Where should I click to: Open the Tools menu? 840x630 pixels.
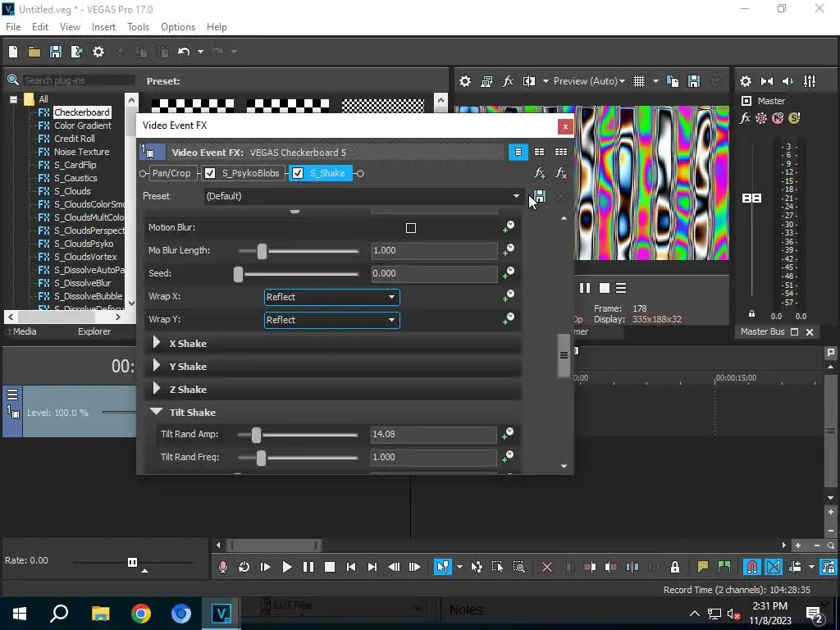pos(138,27)
